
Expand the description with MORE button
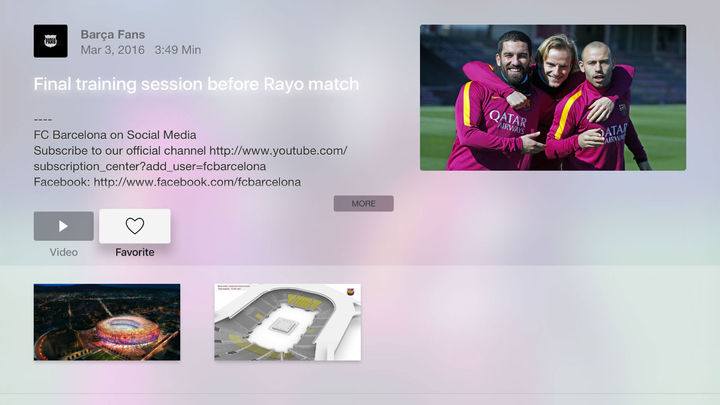363,203
